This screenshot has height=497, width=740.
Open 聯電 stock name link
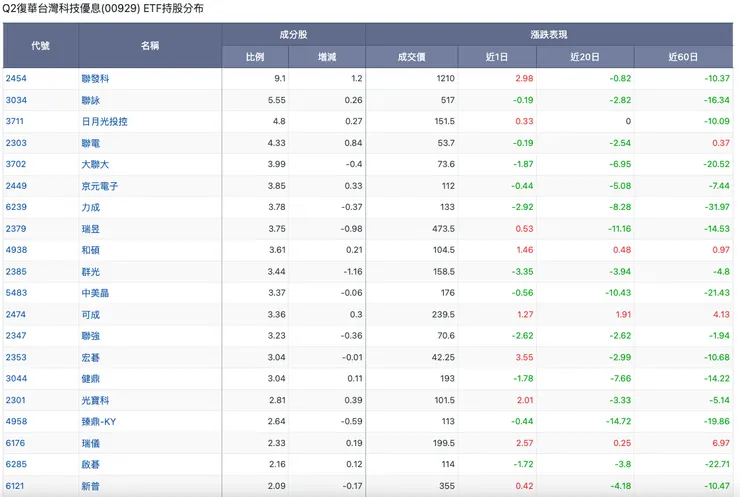(x=91, y=143)
